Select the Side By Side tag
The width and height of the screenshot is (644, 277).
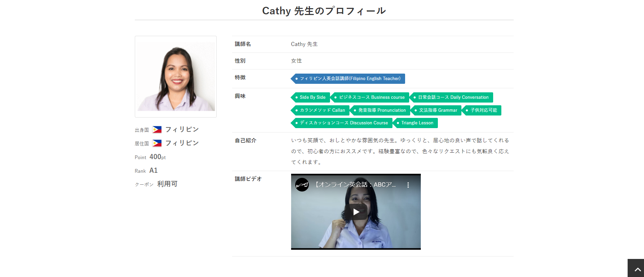tap(312, 97)
